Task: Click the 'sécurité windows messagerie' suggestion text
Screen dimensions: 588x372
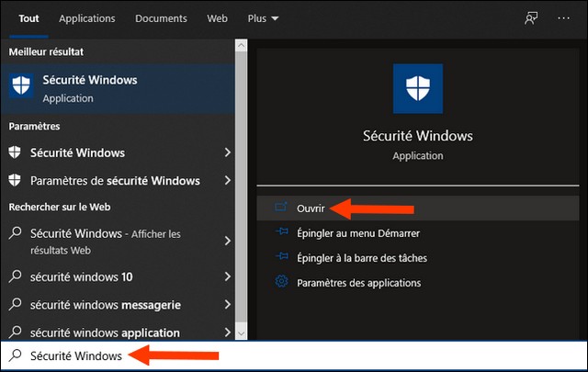Action: point(106,305)
